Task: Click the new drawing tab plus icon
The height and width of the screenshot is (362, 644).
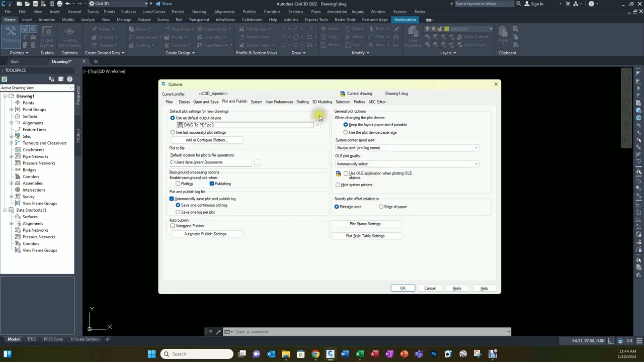Action: click(96, 61)
